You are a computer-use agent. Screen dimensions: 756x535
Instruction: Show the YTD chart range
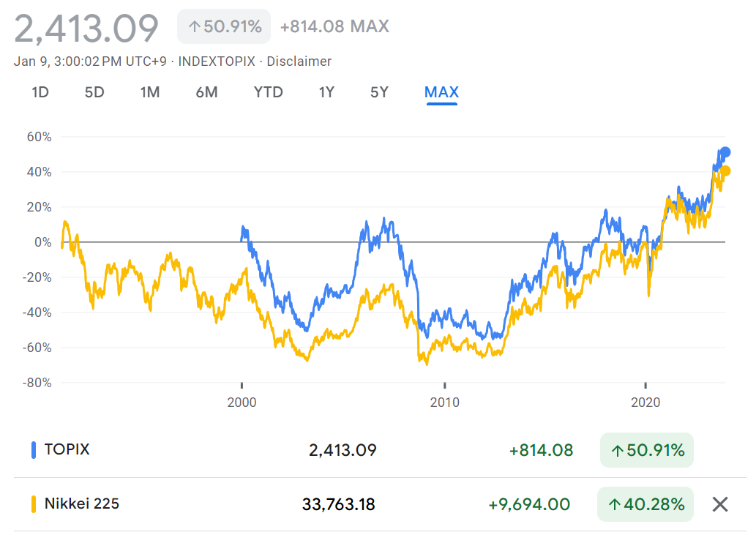pos(268,92)
